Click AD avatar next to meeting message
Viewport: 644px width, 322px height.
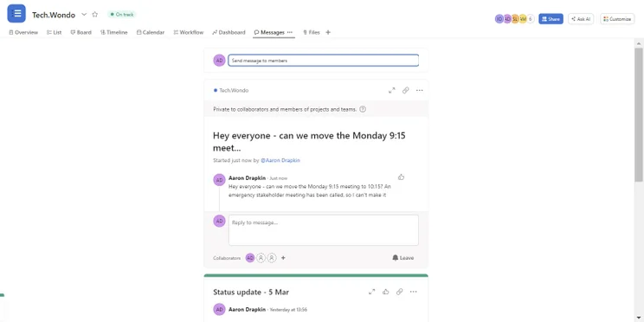(219, 180)
